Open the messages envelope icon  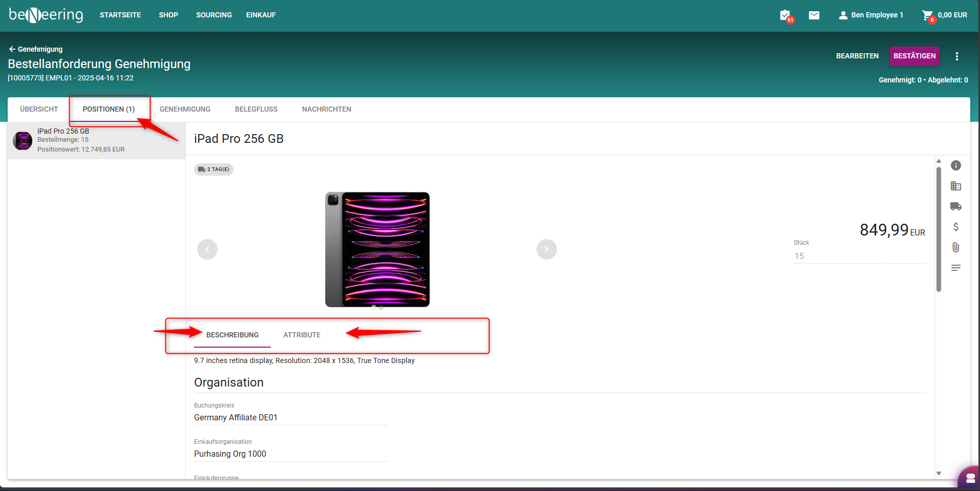(814, 15)
